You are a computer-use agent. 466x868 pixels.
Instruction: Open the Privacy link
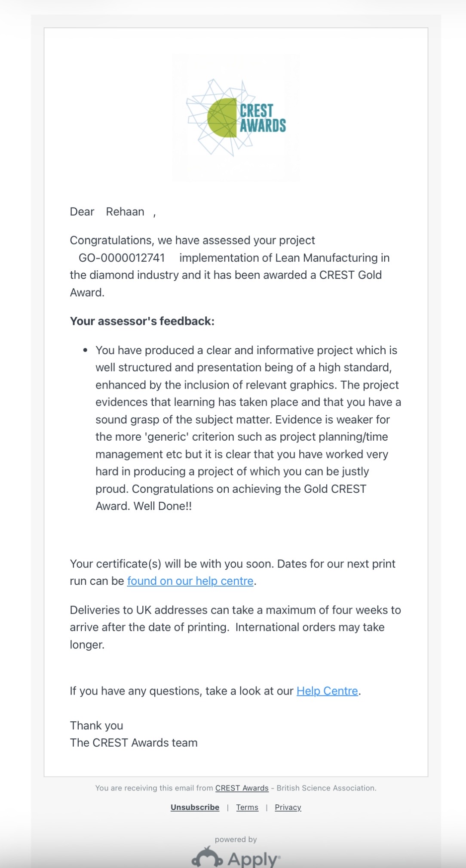point(288,807)
